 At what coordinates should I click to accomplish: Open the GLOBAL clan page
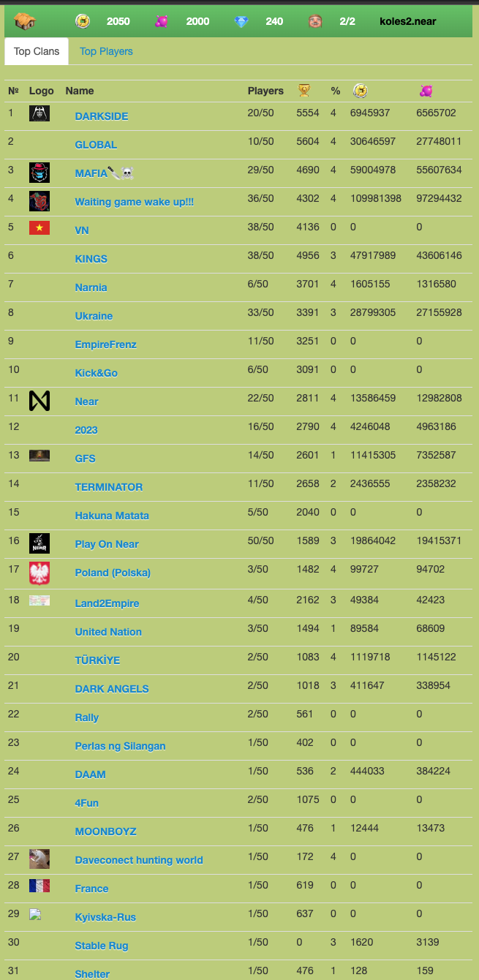(96, 145)
